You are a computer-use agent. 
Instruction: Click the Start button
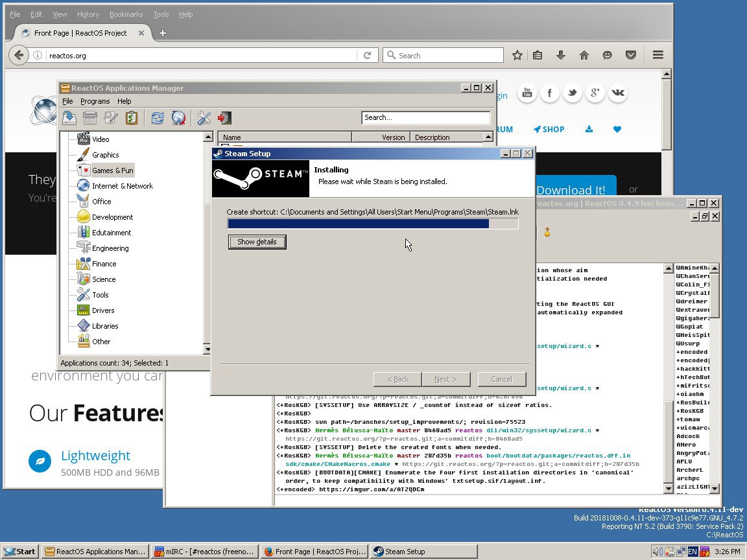19,552
